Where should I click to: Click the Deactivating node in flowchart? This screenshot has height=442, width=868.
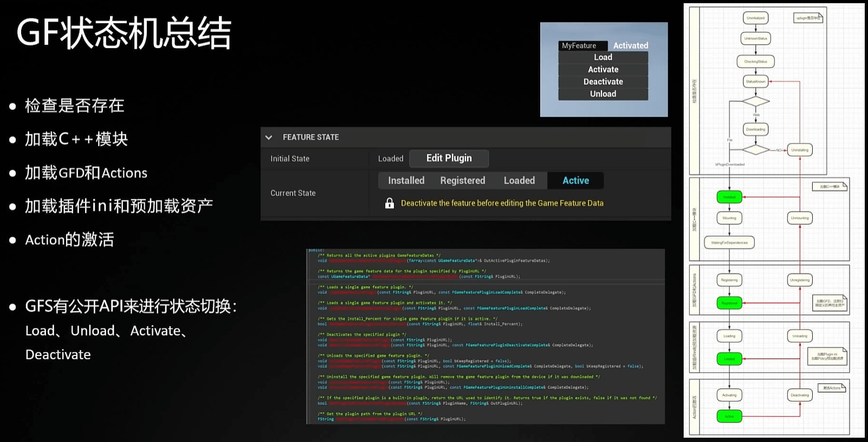click(799, 395)
